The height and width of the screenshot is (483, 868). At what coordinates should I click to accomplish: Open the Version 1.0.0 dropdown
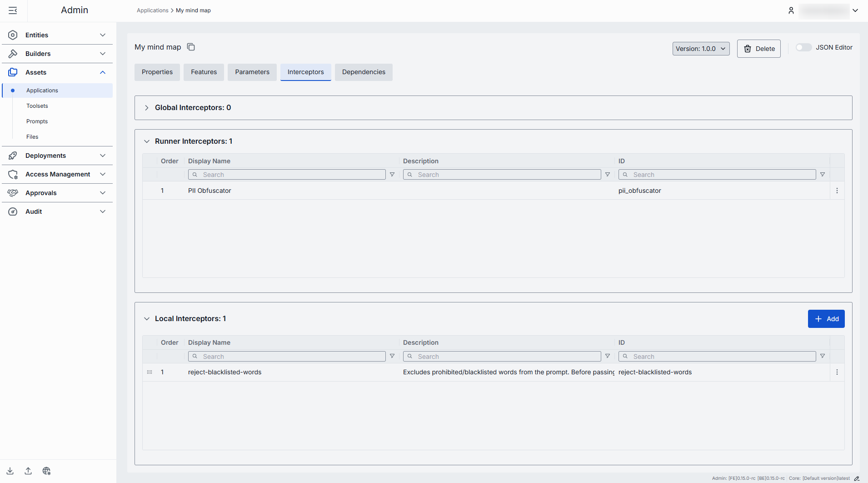click(701, 49)
